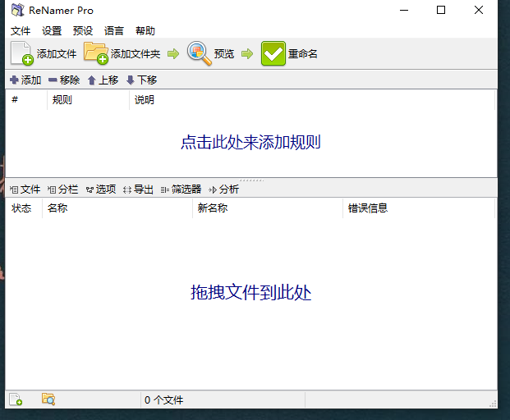Sort files by 状态 column header
Viewport: 510px width, 420px height.
point(24,208)
